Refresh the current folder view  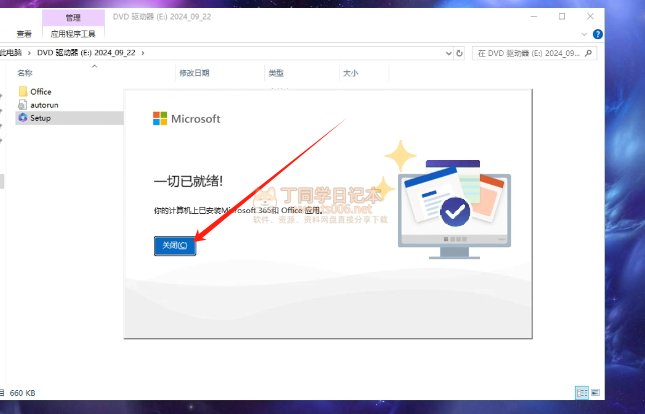[x=459, y=53]
